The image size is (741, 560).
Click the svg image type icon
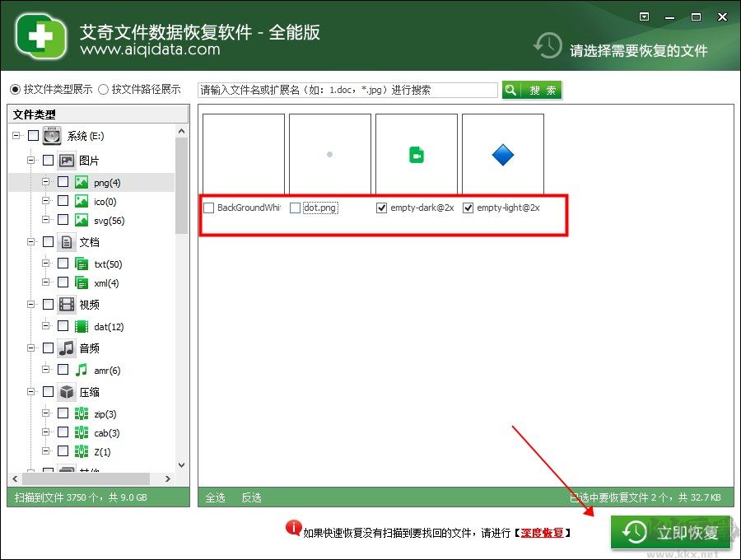point(80,220)
